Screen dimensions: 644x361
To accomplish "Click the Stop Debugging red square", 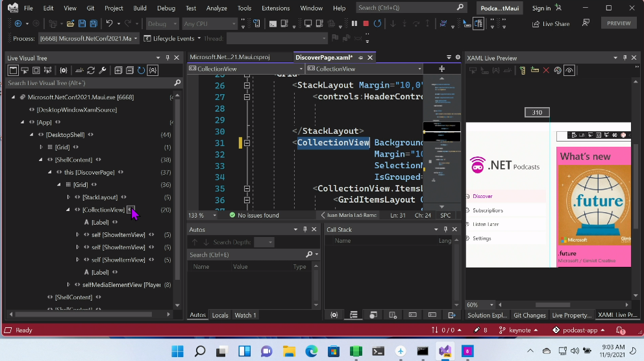I will (x=366, y=24).
